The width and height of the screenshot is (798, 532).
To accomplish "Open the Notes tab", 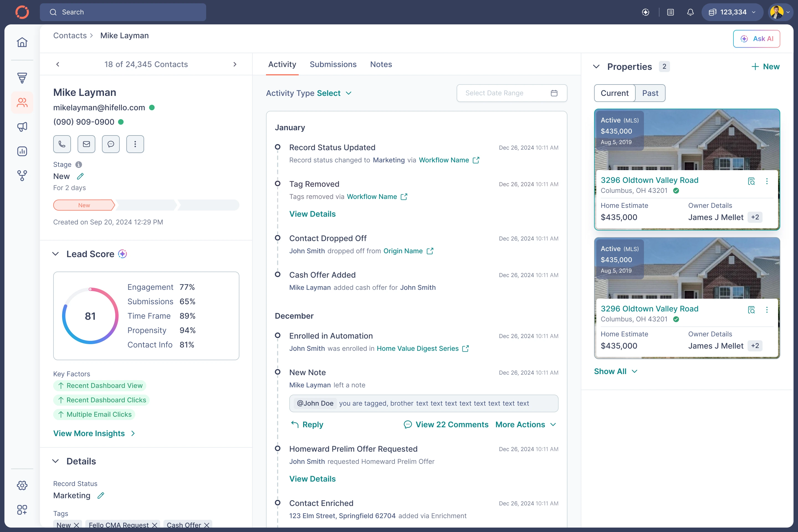I will pyautogui.click(x=381, y=65).
